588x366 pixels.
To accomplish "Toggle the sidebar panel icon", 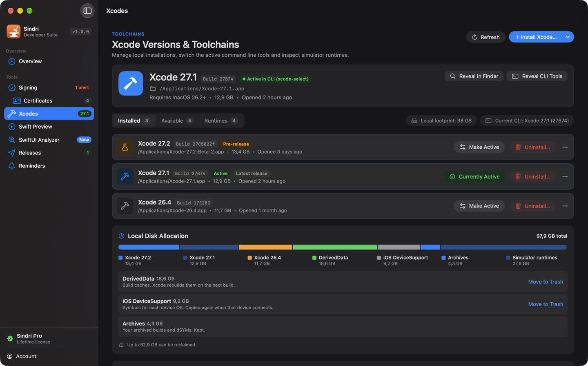I will click(x=87, y=11).
